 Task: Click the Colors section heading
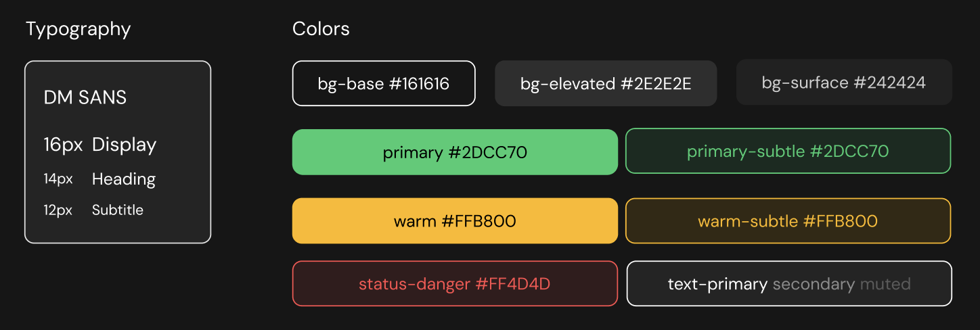click(x=321, y=29)
